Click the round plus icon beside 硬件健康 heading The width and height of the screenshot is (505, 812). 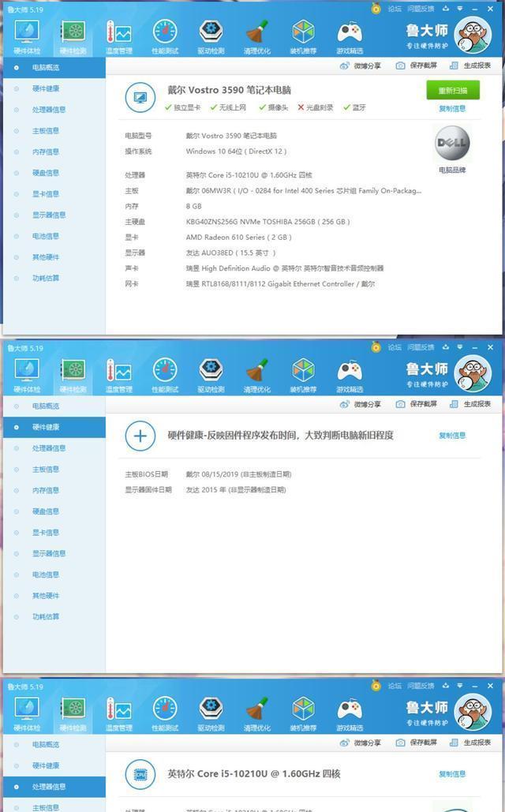pyautogui.click(x=140, y=436)
